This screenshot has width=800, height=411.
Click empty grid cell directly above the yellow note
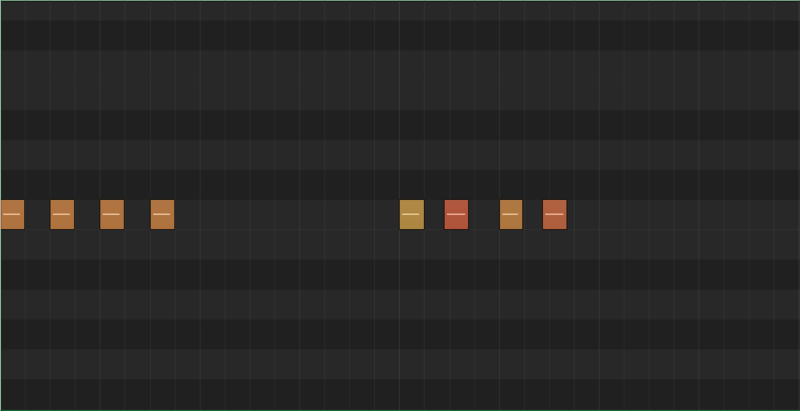click(x=412, y=185)
